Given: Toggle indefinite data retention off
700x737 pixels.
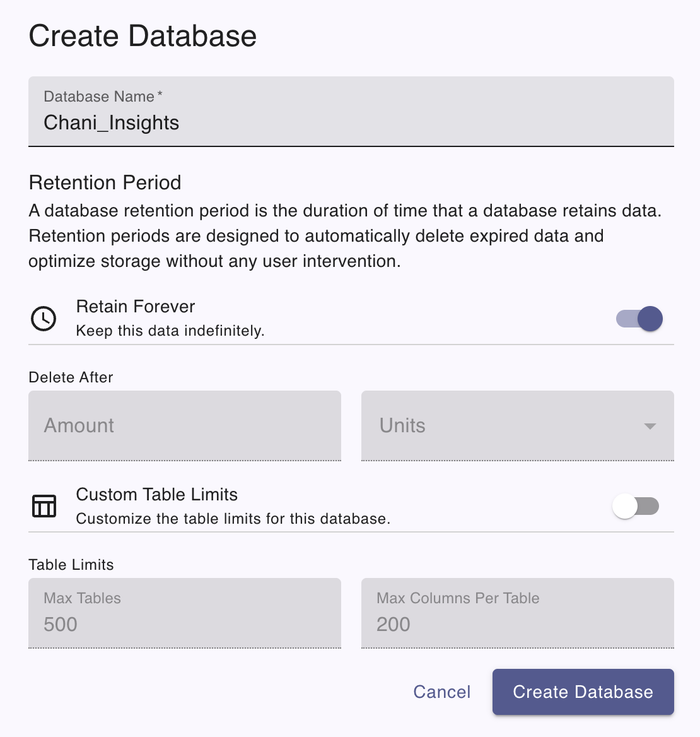Looking at the screenshot, I should [x=639, y=319].
